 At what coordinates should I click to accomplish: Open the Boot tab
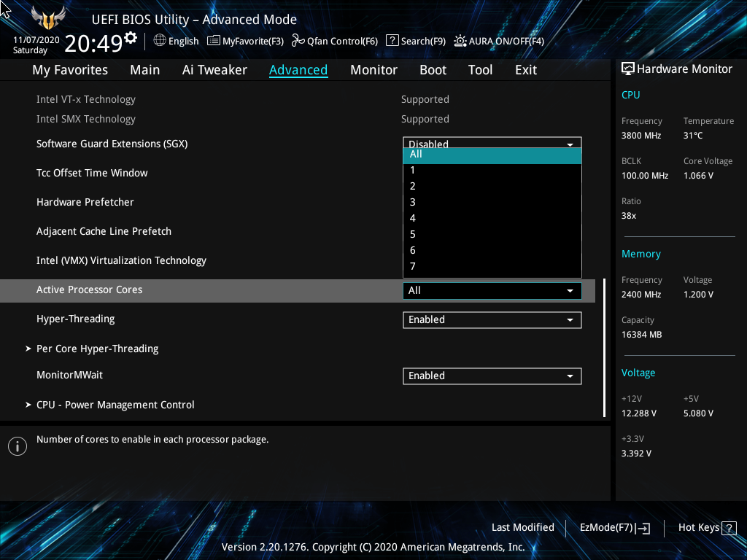(433, 70)
